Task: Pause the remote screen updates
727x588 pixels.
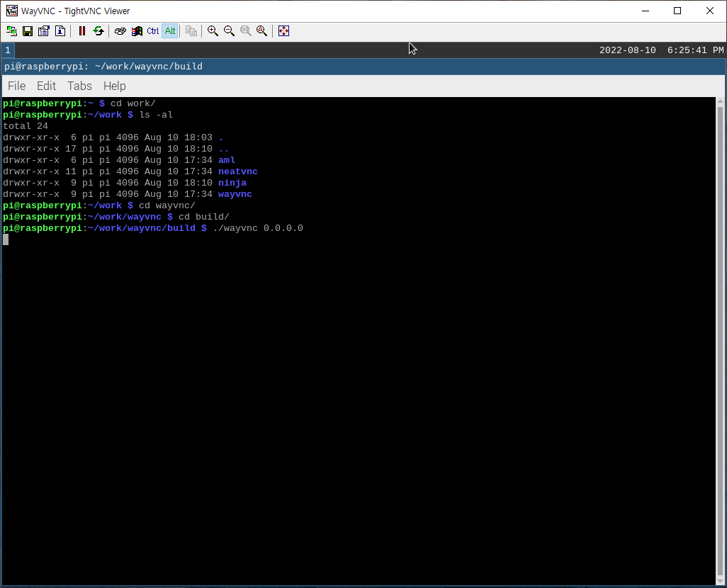Action: [82, 31]
